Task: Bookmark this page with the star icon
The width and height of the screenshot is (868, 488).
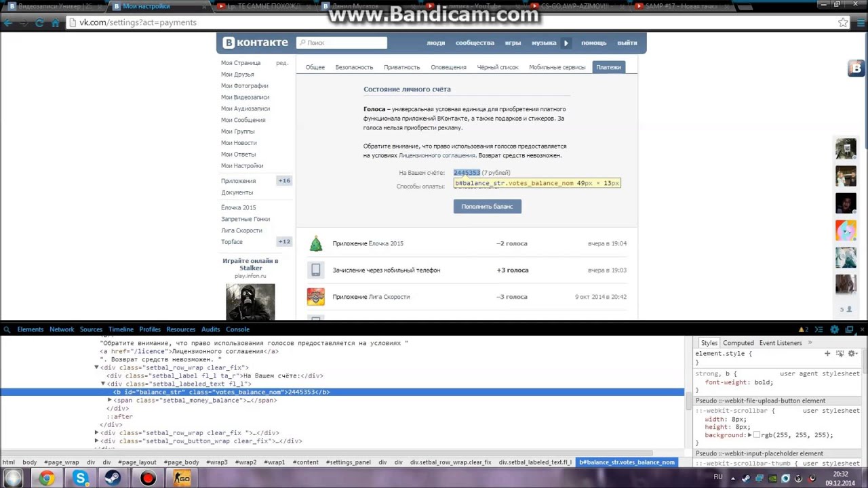Action: coord(843,22)
